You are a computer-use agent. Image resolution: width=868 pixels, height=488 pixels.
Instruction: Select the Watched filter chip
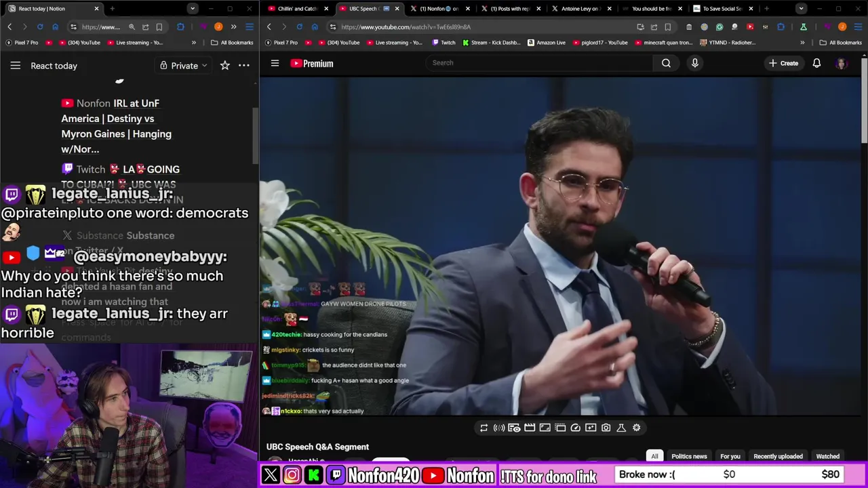pos(827,456)
